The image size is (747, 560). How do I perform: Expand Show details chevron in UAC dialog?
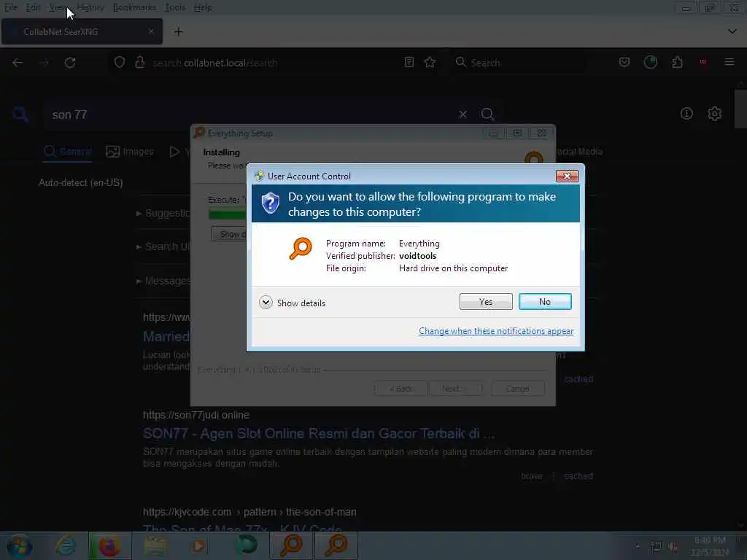[266, 303]
